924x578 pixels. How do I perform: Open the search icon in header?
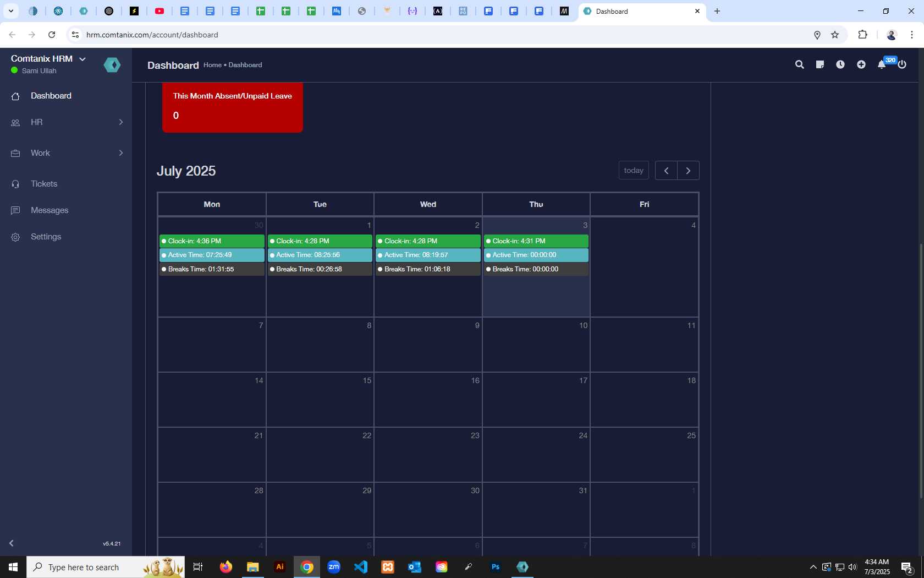[799, 64]
